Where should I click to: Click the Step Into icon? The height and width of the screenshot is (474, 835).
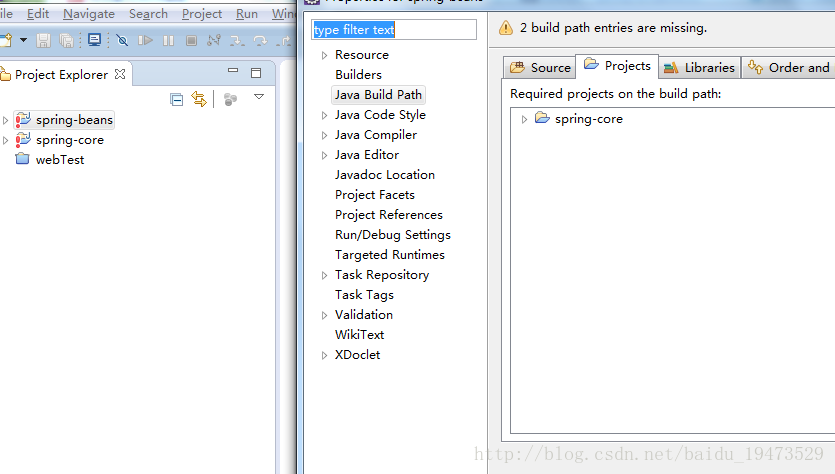tap(237, 40)
